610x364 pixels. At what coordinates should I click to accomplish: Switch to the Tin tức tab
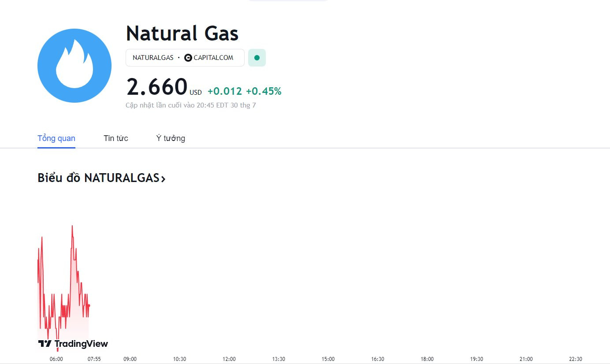tap(116, 138)
